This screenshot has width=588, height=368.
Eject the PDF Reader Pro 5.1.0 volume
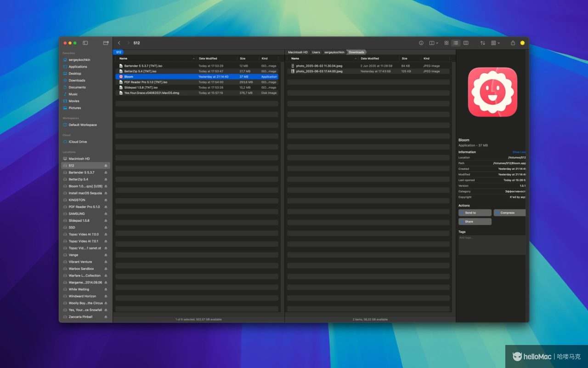coord(106,207)
